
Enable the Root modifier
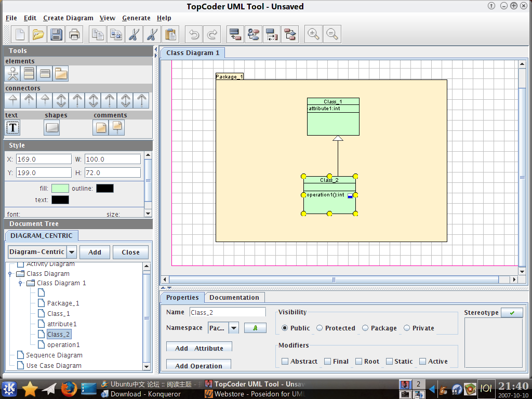point(367,362)
